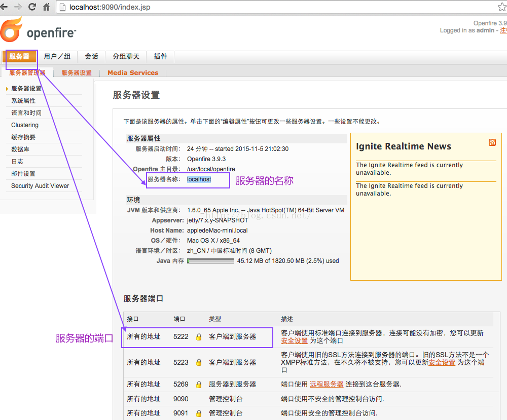
Task: Click the 5222 port number
Action: pos(181,336)
